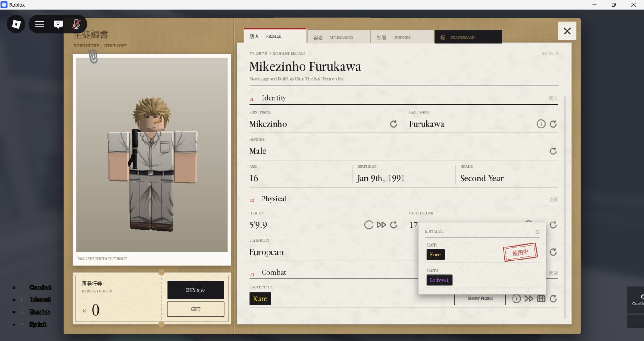Click the fast-forward icon beside Height 5'9.9
644x341 pixels.
tap(381, 225)
